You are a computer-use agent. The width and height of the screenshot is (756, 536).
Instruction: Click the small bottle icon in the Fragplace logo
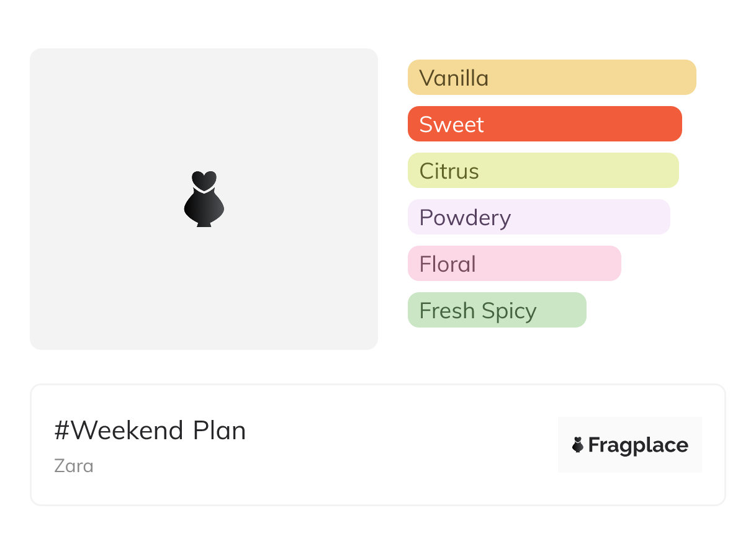coord(578,445)
